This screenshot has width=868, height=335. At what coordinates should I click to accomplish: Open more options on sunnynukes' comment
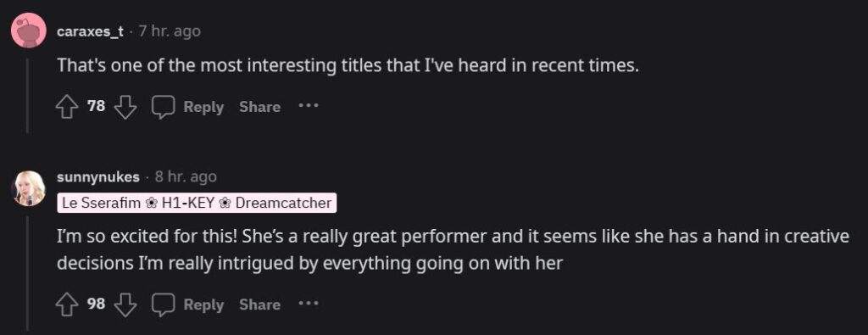pos(309,303)
